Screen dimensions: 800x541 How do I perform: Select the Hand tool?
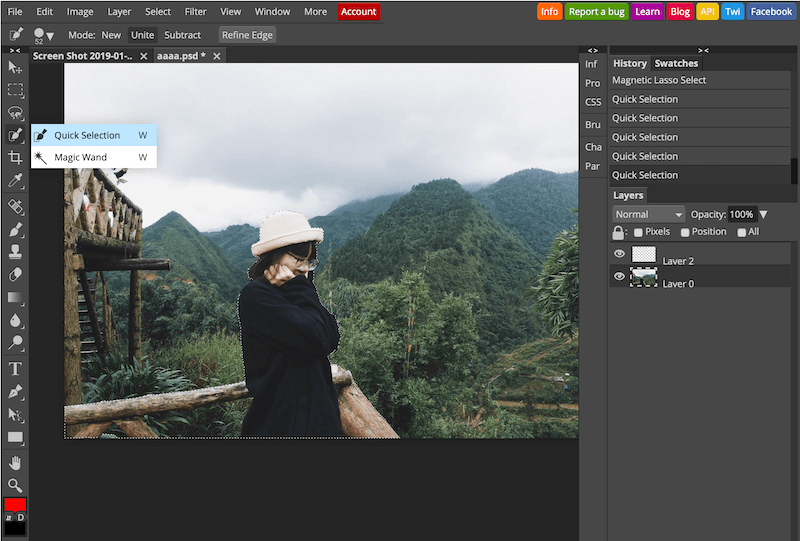tap(15, 463)
